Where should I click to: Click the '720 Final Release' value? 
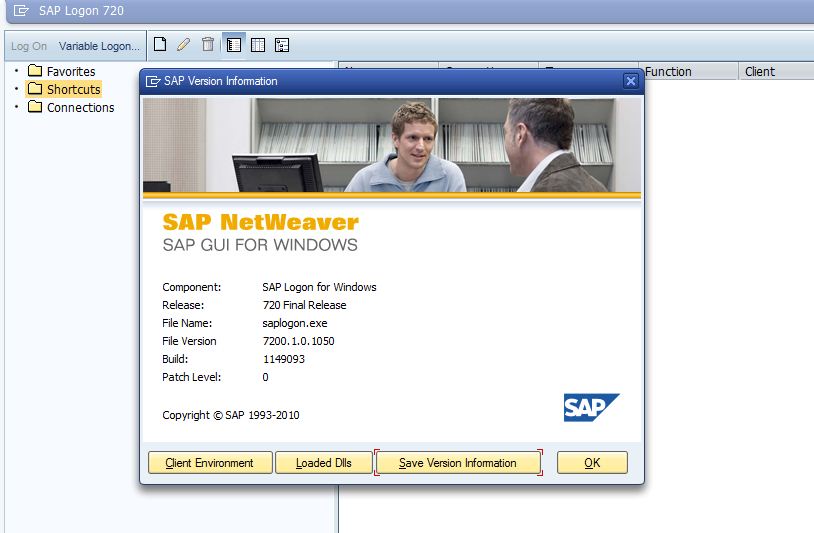point(304,305)
